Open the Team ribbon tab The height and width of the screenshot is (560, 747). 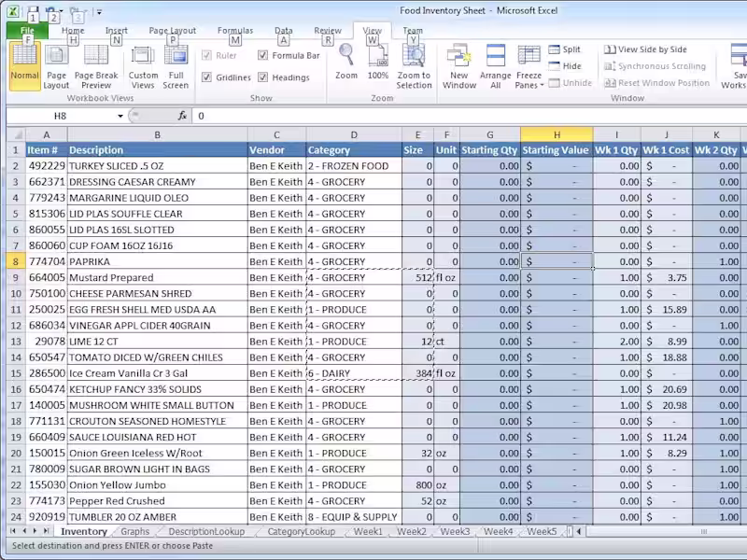point(413,31)
